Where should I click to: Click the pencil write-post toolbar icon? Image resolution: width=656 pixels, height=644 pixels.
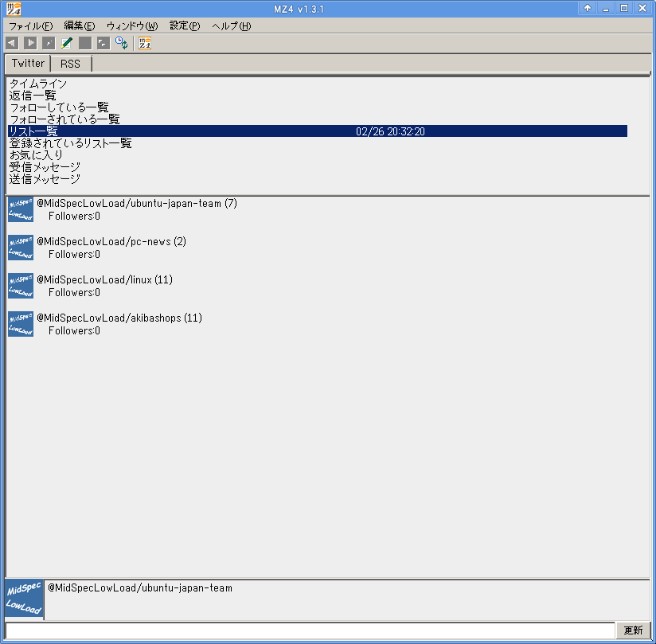pyautogui.click(x=67, y=43)
